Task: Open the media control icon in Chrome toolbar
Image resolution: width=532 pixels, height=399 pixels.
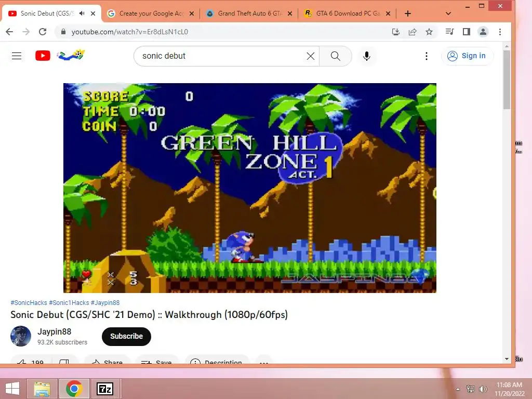Action: pyautogui.click(x=449, y=32)
